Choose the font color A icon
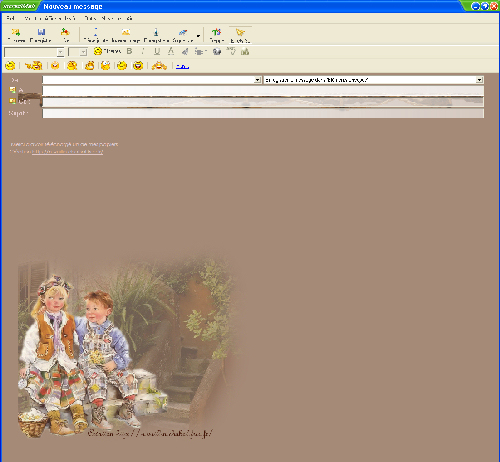Screen dimensions: 500x462 (x=171, y=51)
